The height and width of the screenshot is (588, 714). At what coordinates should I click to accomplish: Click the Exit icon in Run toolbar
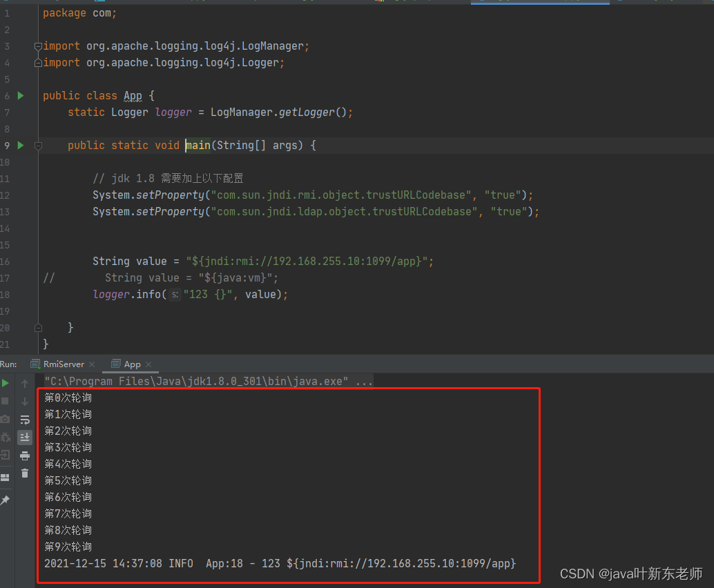click(x=5, y=455)
